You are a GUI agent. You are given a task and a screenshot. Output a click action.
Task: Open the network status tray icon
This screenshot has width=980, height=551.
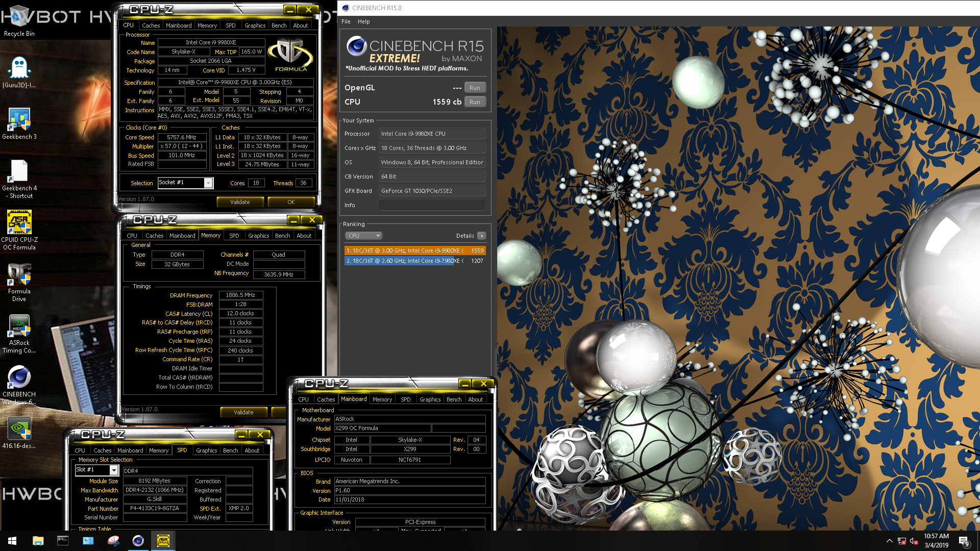[x=902, y=541]
